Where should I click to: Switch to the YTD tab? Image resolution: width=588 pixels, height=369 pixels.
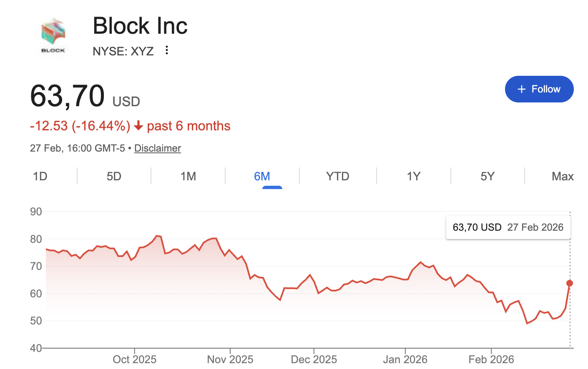click(337, 176)
